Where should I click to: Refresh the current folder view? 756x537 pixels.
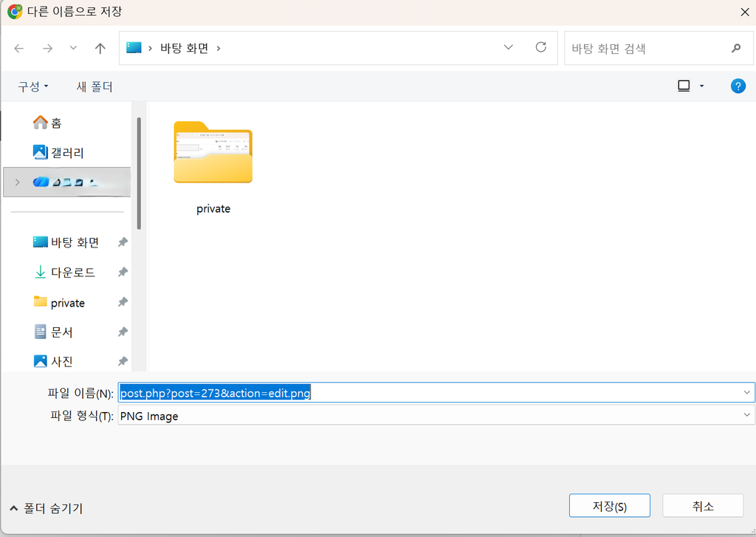click(541, 47)
